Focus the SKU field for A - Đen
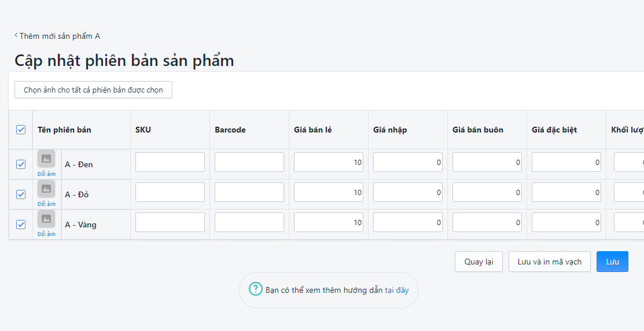 click(x=170, y=163)
